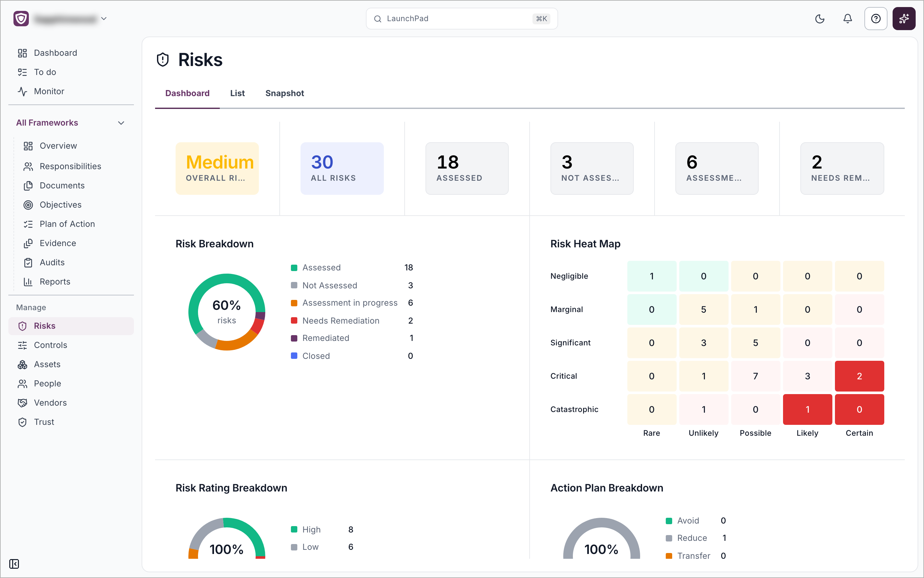924x578 pixels.
Task: Open Trust in sidebar
Action: pyautogui.click(x=71, y=422)
